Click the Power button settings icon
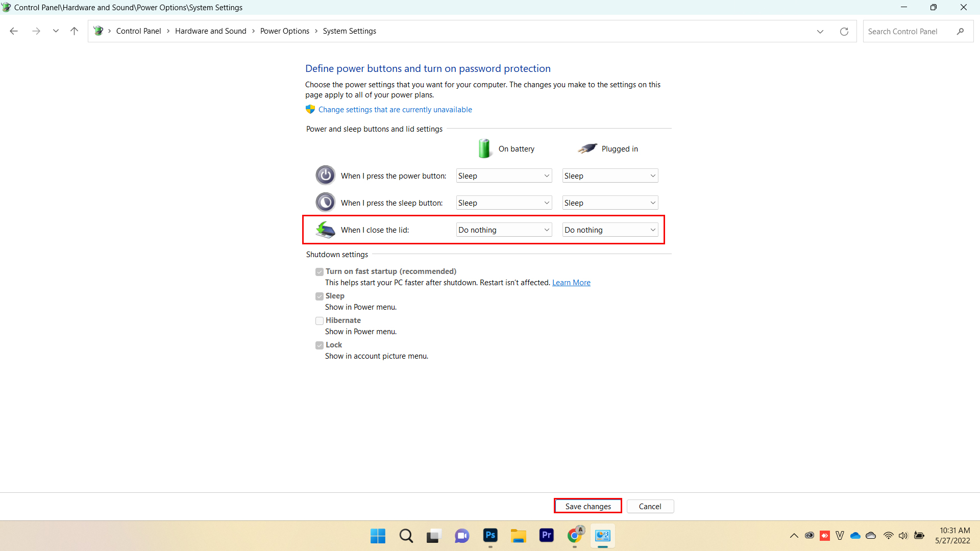Viewport: 980px width, 551px height. coord(325,175)
